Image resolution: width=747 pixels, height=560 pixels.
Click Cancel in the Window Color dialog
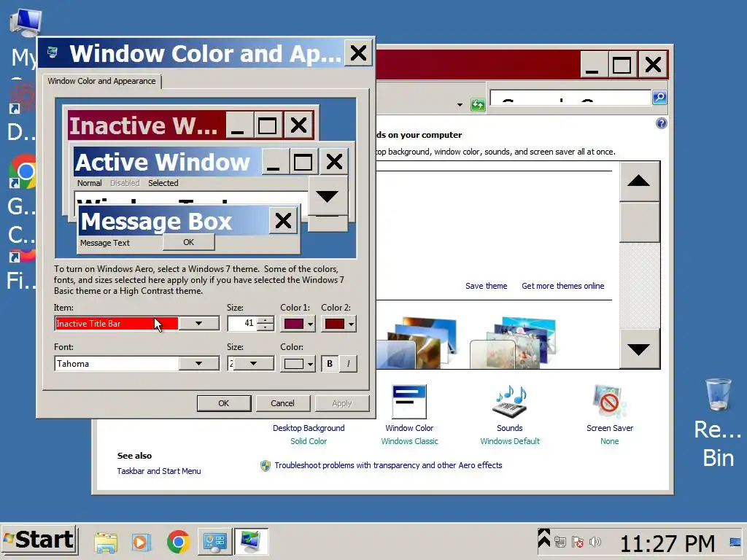[x=282, y=403]
